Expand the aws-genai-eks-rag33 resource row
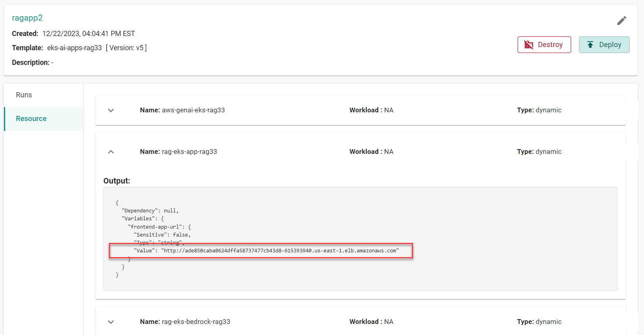644x335 pixels. pyautogui.click(x=111, y=110)
